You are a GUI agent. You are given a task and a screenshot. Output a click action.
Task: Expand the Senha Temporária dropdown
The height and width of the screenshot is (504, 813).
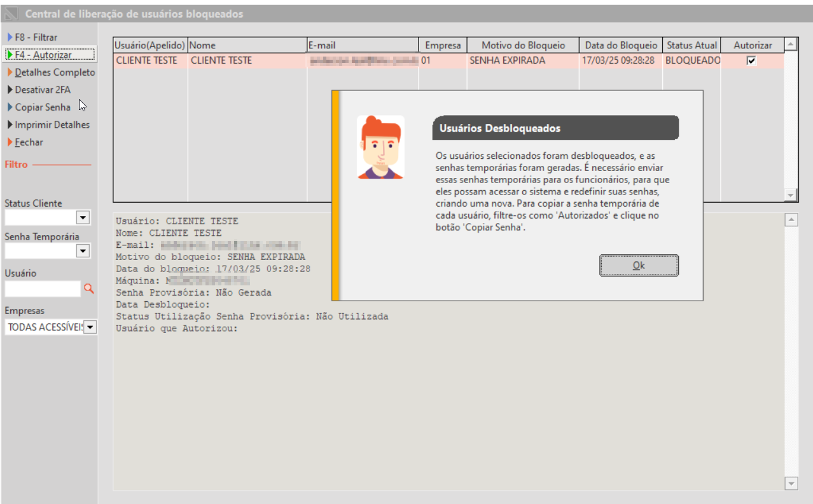(x=83, y=251)
